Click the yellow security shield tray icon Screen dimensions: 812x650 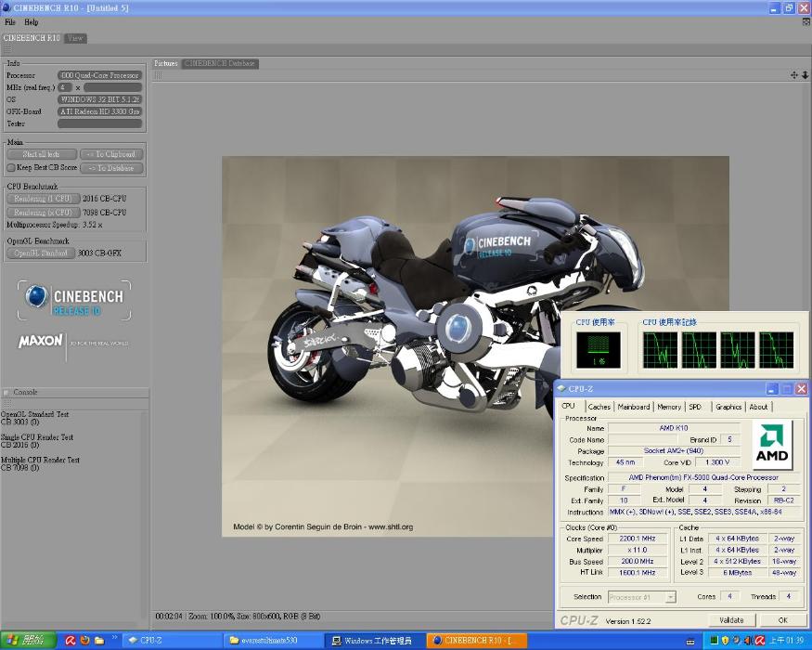pos(725,641)
